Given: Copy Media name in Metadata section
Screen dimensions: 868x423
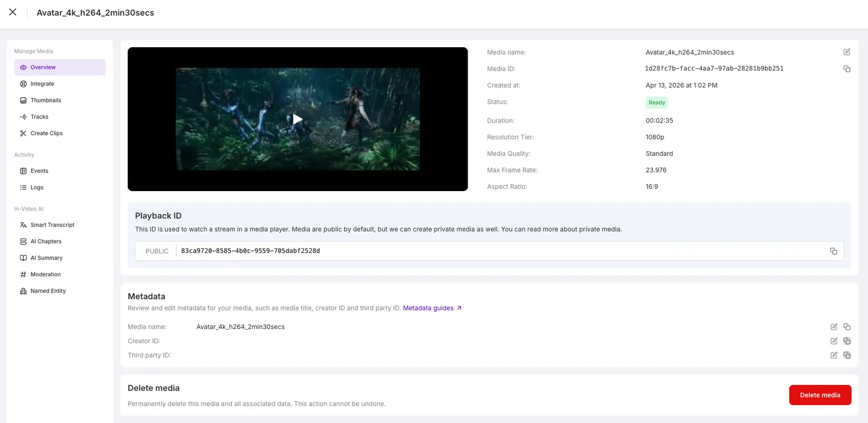Looking at the screenshot, I should pyautogui.click(x=847, y=327).
